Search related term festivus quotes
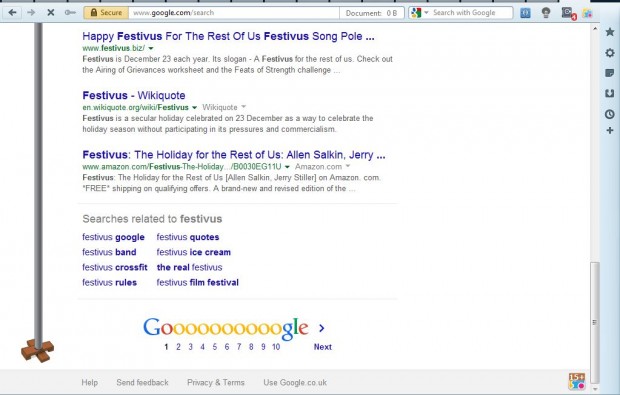This screenshot has height=395, width=620. 188,237
